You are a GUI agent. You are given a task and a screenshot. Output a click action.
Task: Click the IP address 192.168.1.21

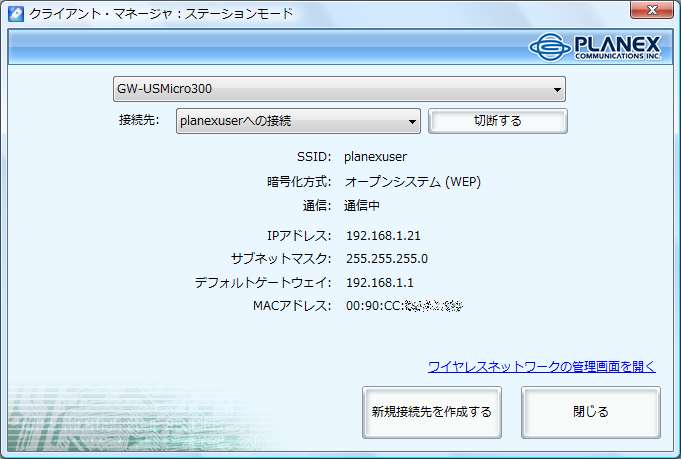point(383,236)
